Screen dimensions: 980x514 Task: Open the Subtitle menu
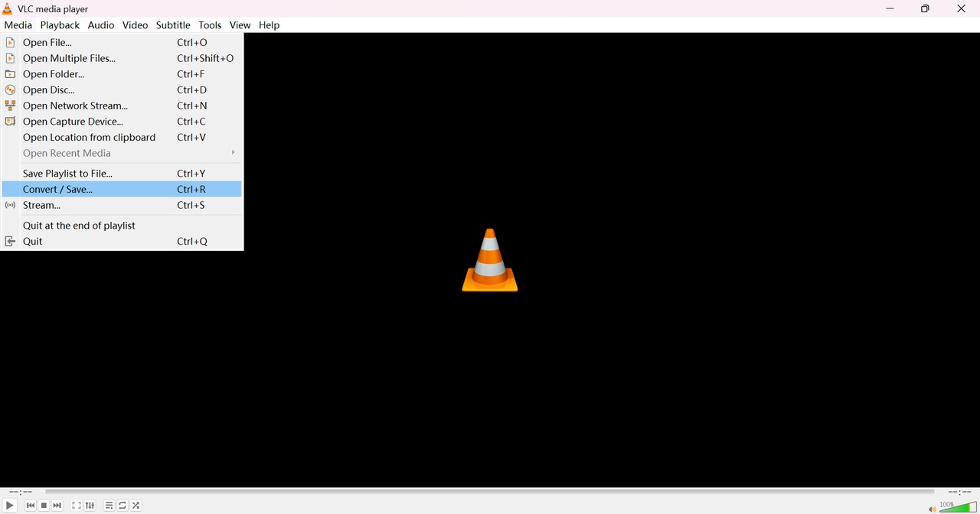point(173,24)
